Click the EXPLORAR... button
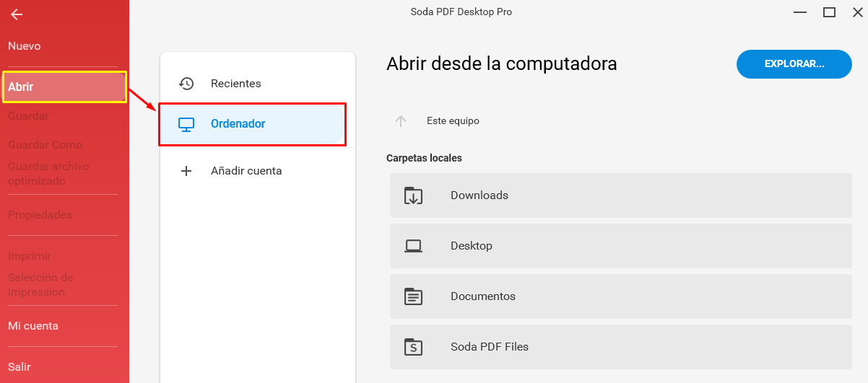Viewport: 868px width, 383px height. pos(794,64)
